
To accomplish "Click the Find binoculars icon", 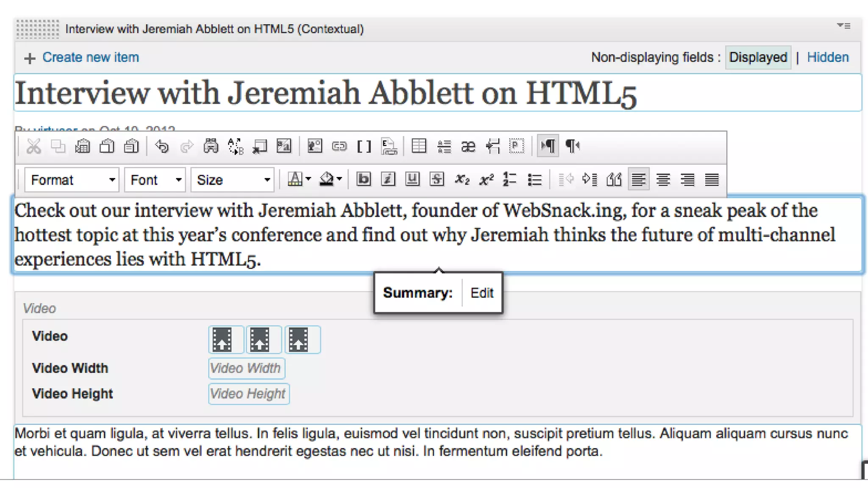I will (211, 147).
